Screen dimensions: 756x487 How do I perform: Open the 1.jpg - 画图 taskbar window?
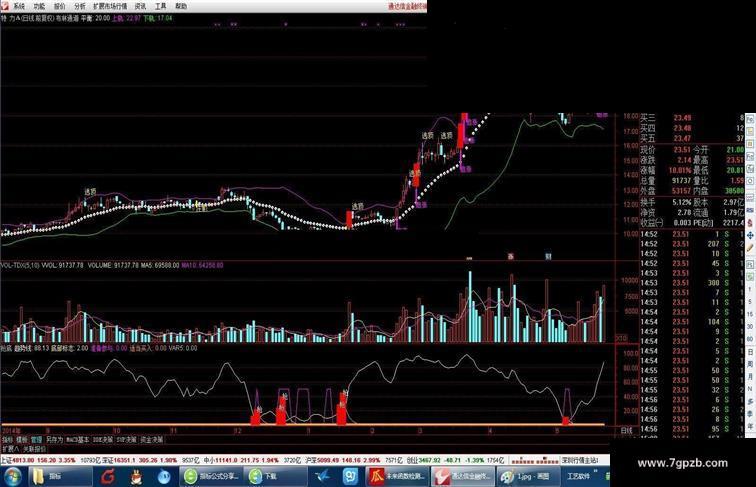526,477
